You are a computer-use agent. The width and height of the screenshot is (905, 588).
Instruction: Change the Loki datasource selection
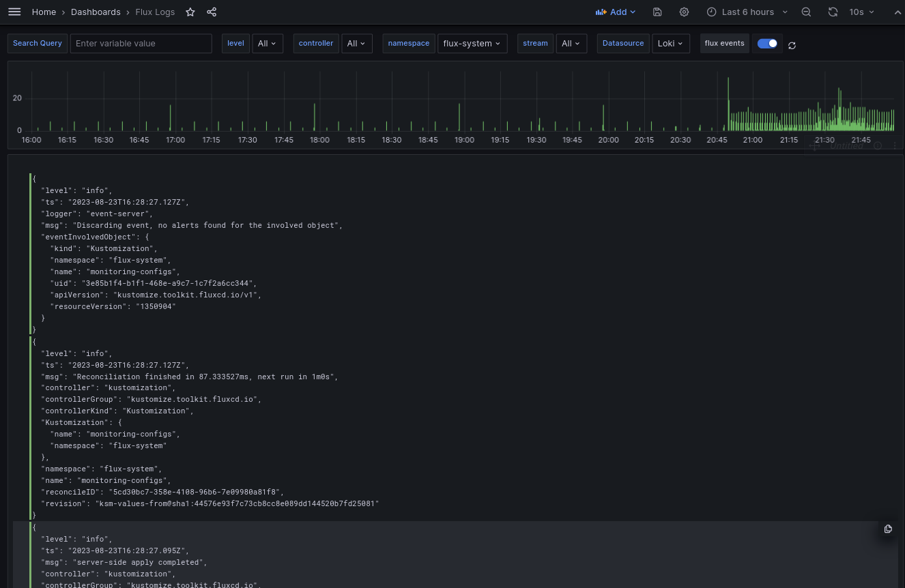coord(670,43)
